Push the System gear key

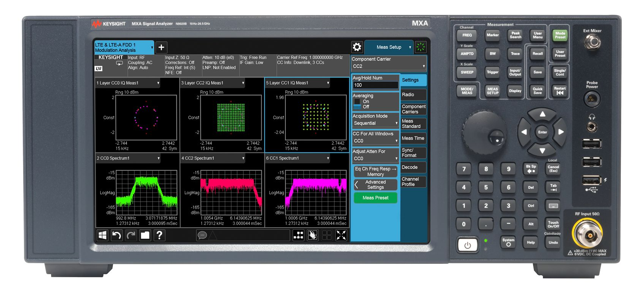508,242
